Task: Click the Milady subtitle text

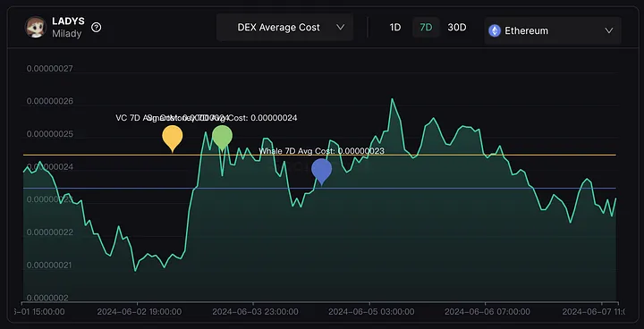Action: [66, 33]
